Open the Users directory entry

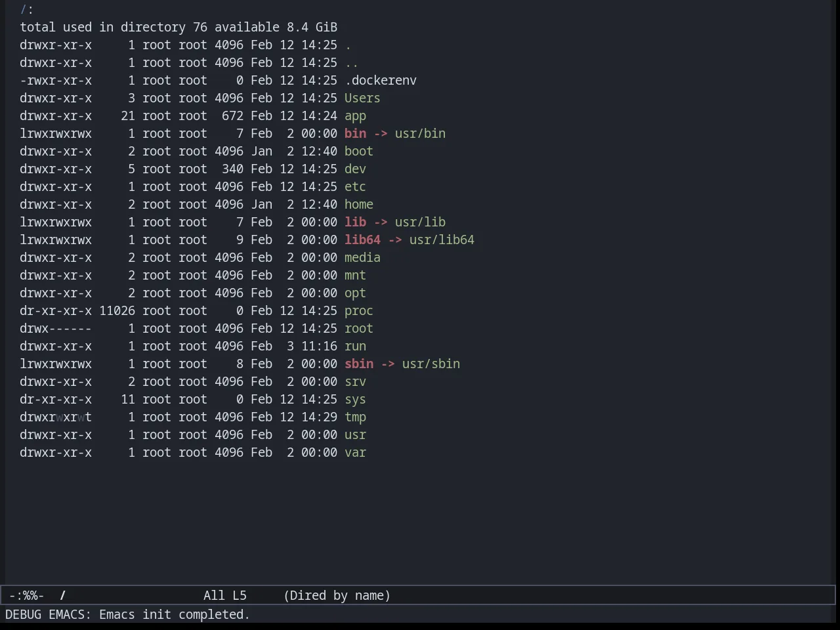click(362, 98)
